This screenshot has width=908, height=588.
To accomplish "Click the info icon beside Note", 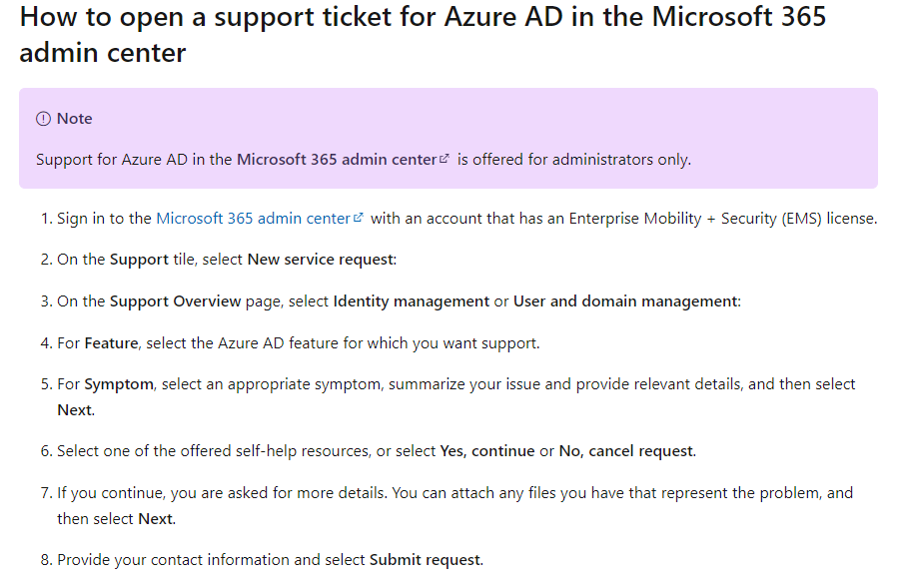I will tap(43, 119).
